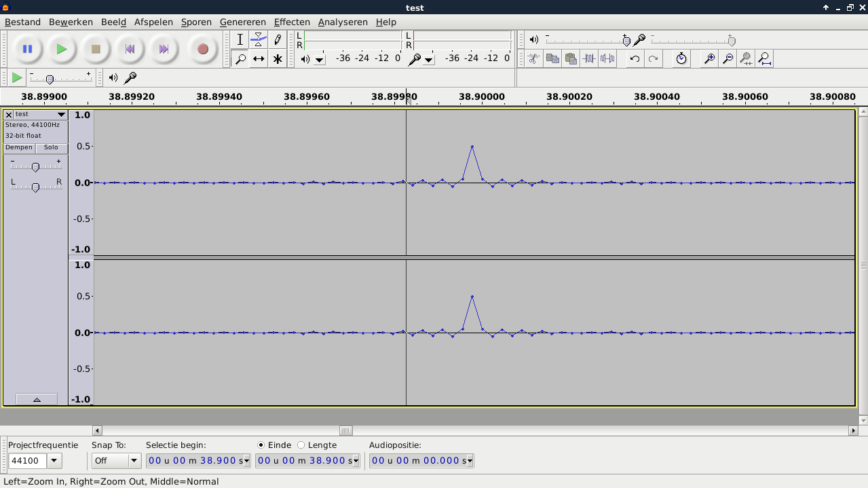Select the Multi-tool asterisk mode
This screenshot has height=488, width=868.
[x=278, y=59]
